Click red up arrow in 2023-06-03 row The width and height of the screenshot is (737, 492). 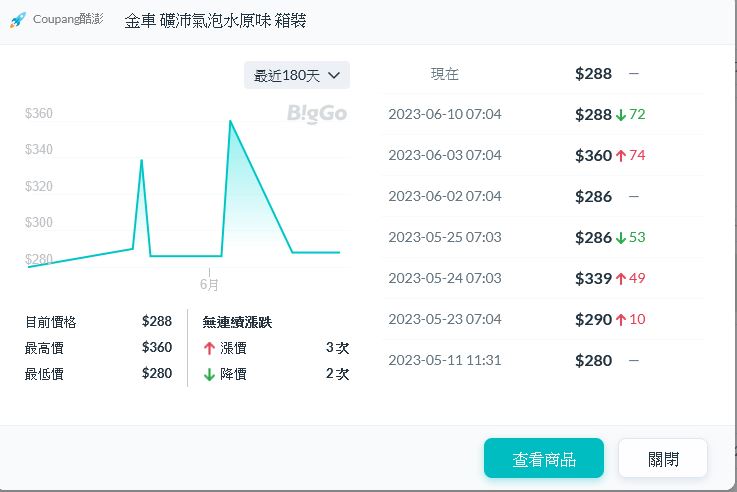point(621,156)
